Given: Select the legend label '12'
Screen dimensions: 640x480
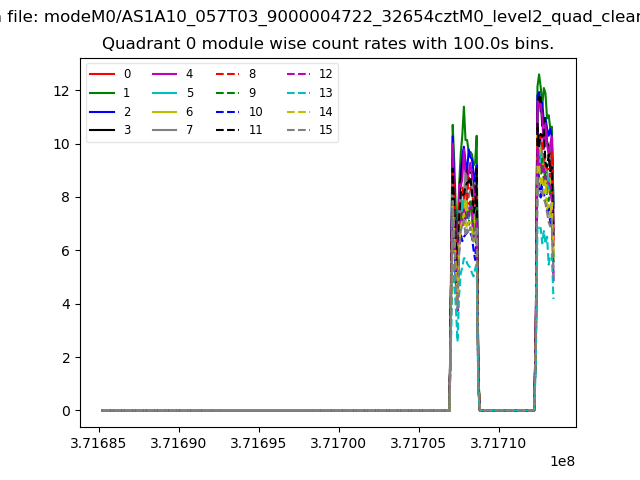Looking at the screenshot, I should [325, 74].
